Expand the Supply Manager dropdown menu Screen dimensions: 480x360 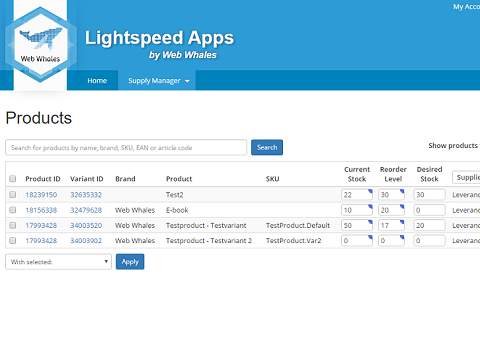point(159,80)
